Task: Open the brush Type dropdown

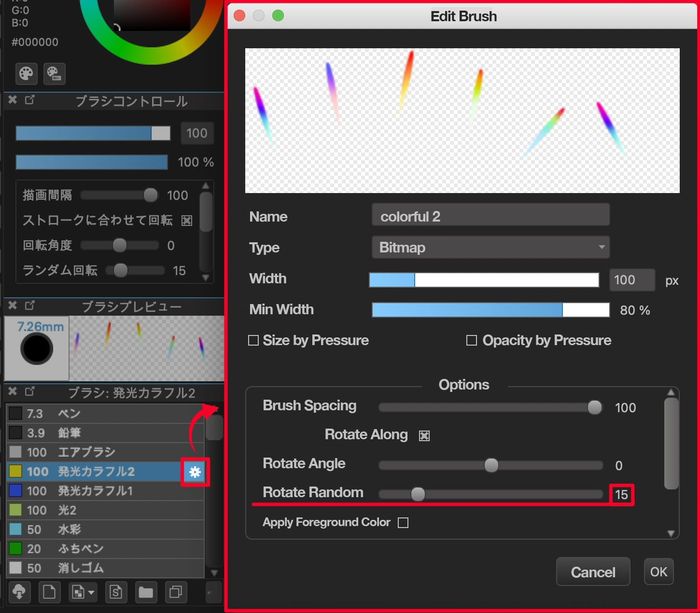Action: click(490, 247)
